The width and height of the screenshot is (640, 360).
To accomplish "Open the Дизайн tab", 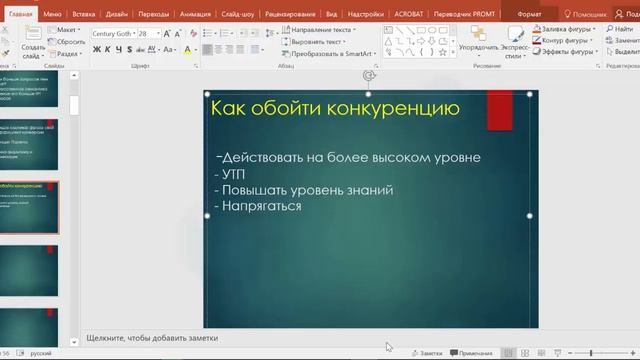I will (117, 14).
